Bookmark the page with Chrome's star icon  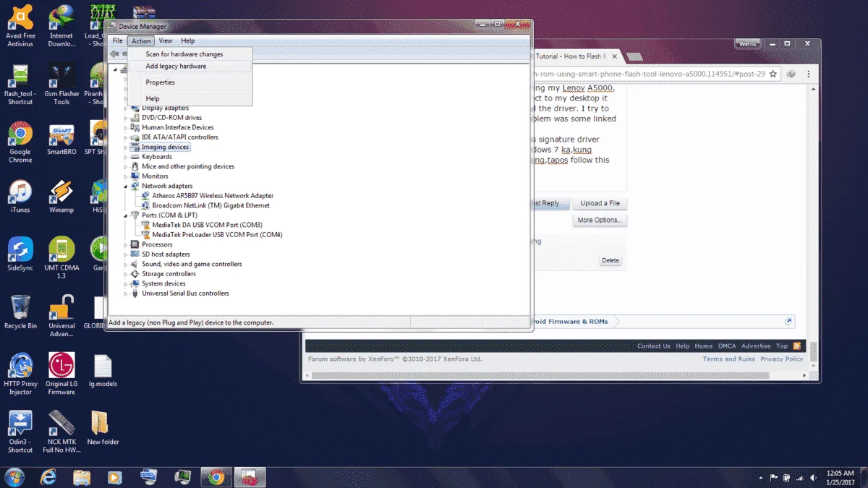773,74
